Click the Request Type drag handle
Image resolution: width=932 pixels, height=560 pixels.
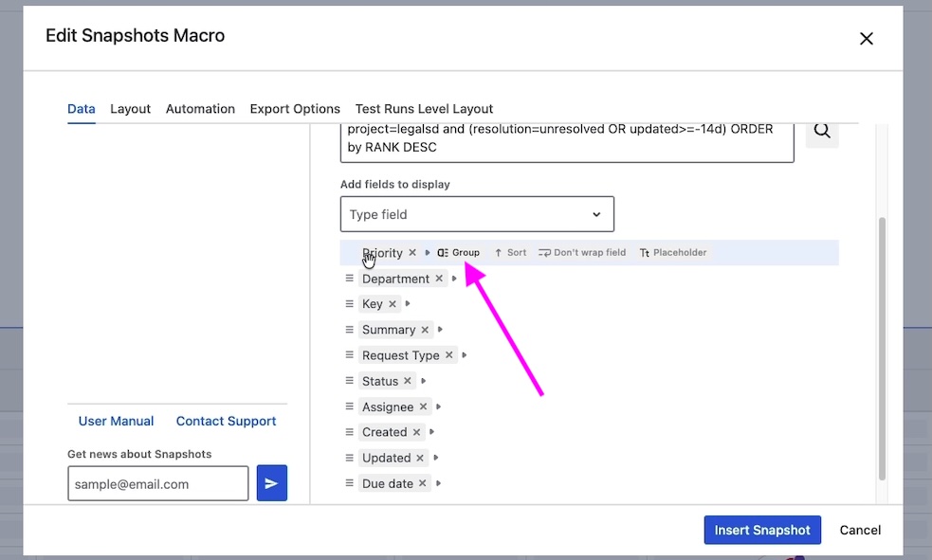(350, 355)
